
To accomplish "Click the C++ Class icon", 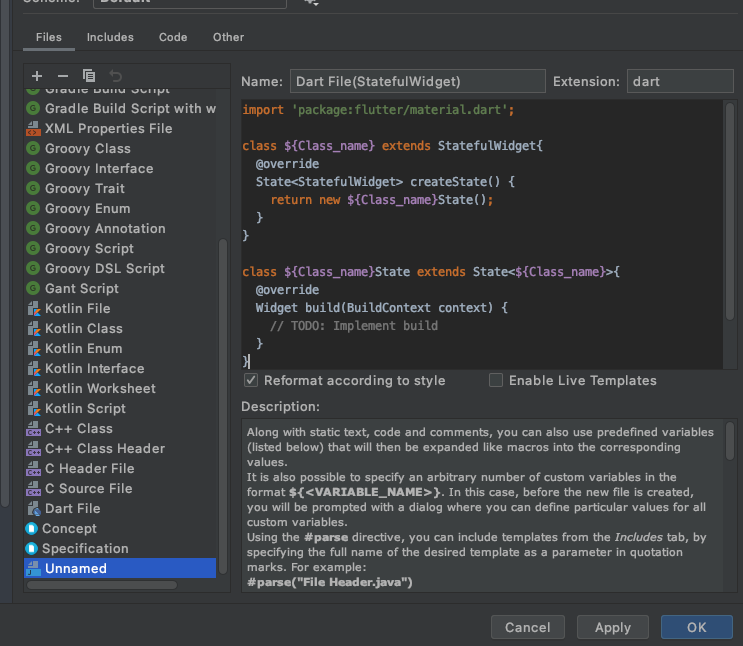I will coord(34,428).
